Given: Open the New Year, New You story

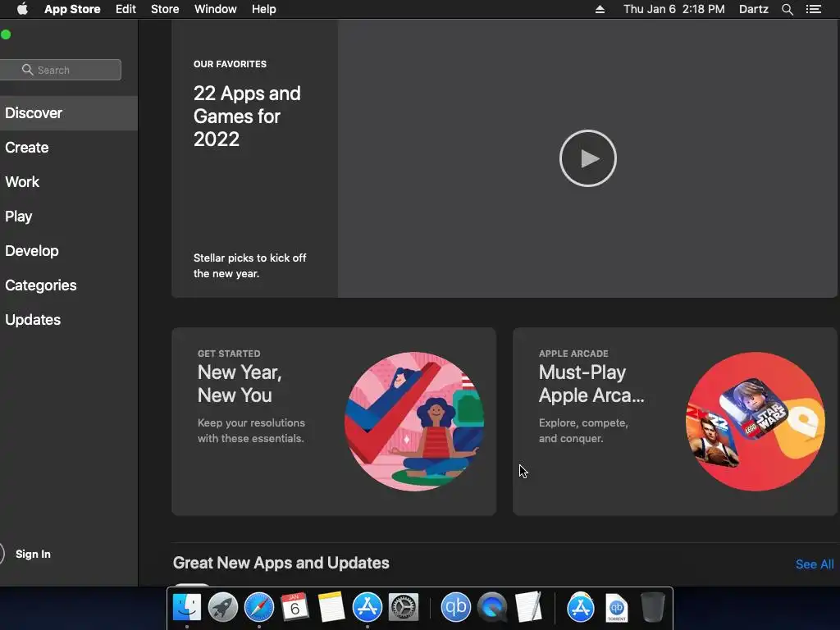Looking at the screenshot, I should [x=334, y=422].
